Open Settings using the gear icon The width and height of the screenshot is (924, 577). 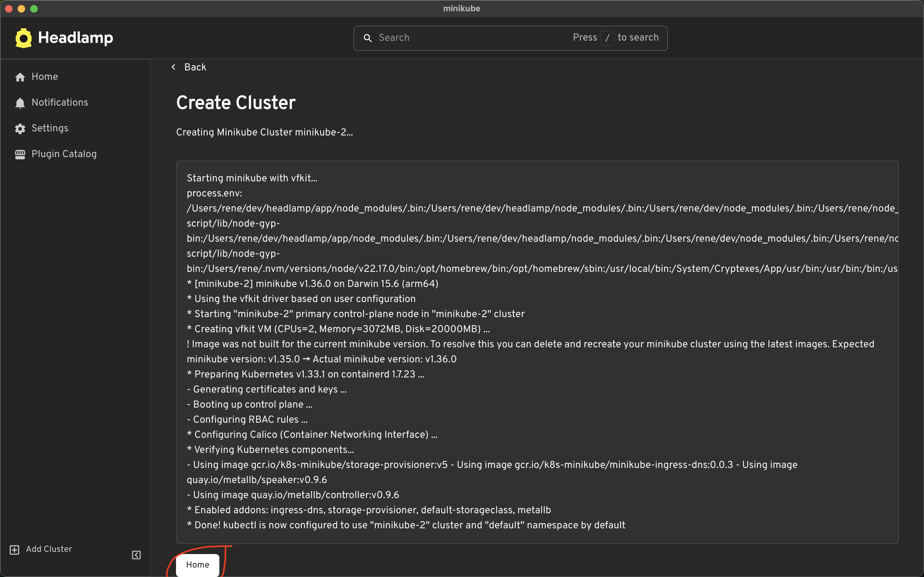point(20,128)
